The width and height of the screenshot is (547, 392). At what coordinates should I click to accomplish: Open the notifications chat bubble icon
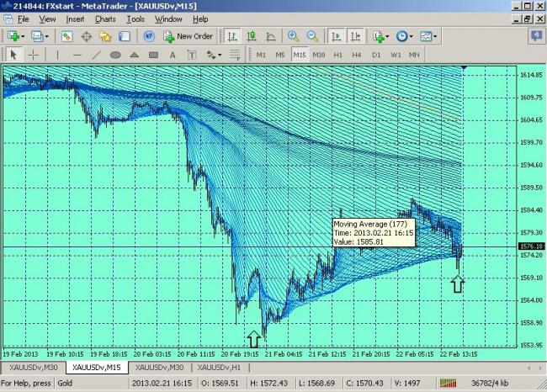coord(535,35)
